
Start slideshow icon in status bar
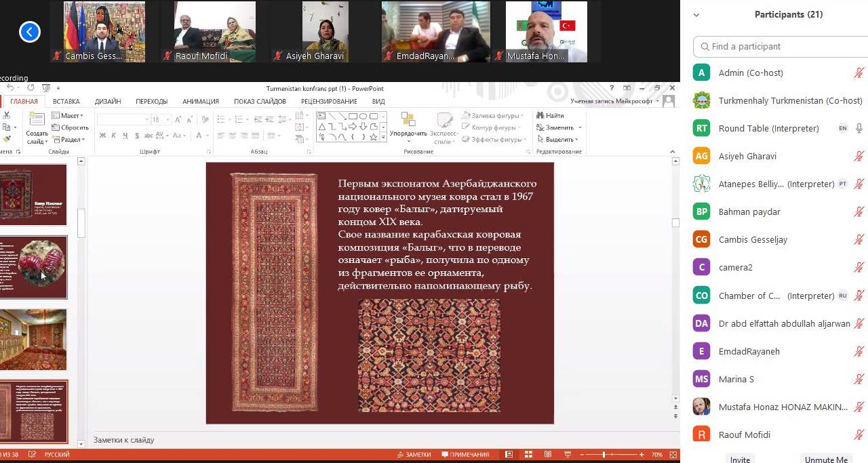pos(567,455)
